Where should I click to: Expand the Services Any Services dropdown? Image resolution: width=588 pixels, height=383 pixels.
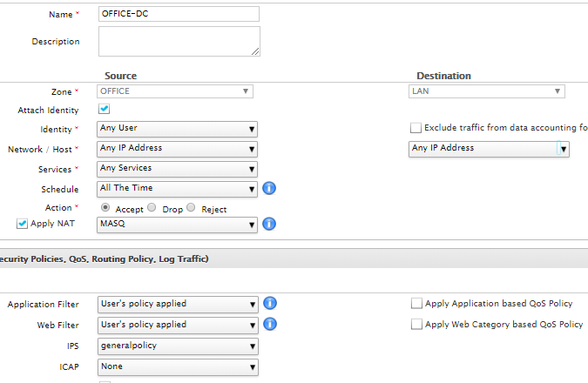coord(177,169)
